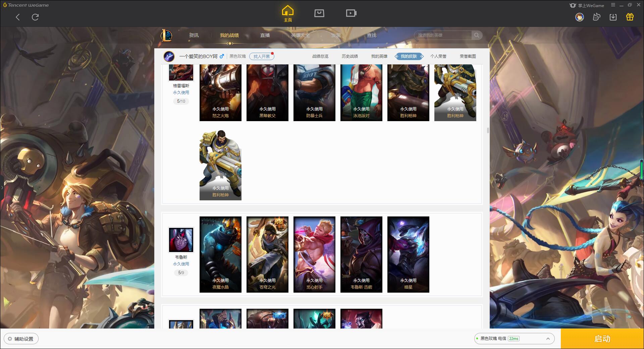The height and width of the screenshot is (349, 644).
Task: Focus the 搜索我的英雄 search field
Action: click(443, 35)
